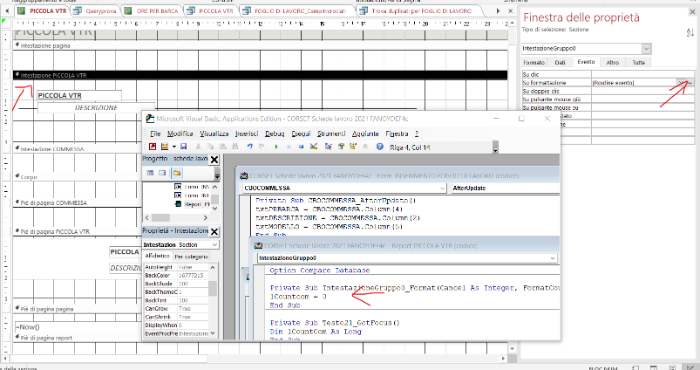Click the Reset stop icon in VBA toolbar

coord(301,146)
